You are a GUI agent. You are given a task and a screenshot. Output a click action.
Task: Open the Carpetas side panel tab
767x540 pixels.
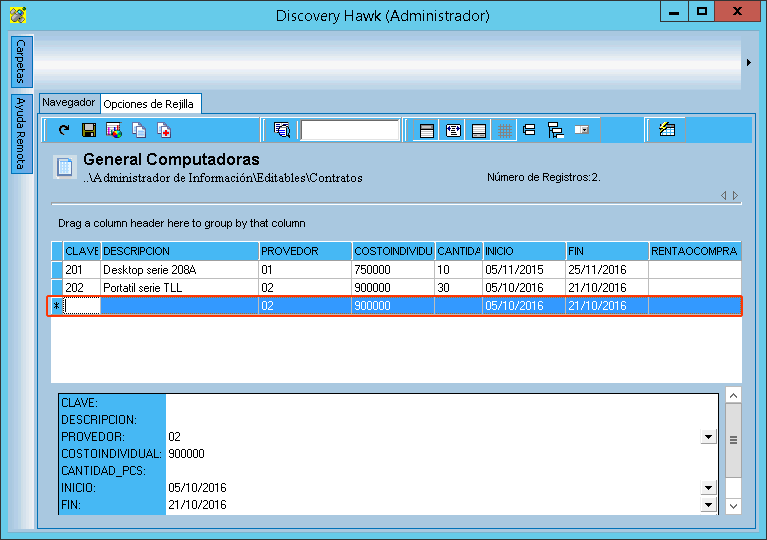[x=22, y=62]
